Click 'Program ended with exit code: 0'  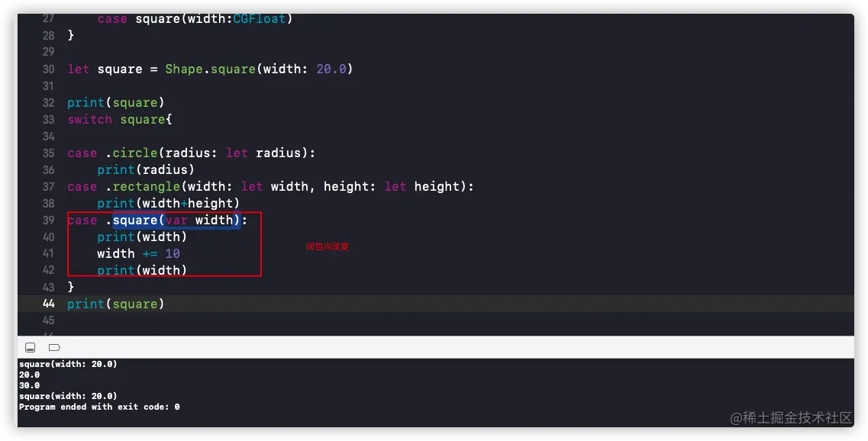(x=99, y=407)
